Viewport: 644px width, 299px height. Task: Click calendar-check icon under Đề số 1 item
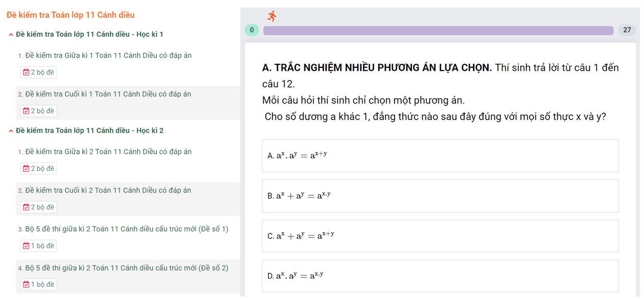tap(26, 246)
